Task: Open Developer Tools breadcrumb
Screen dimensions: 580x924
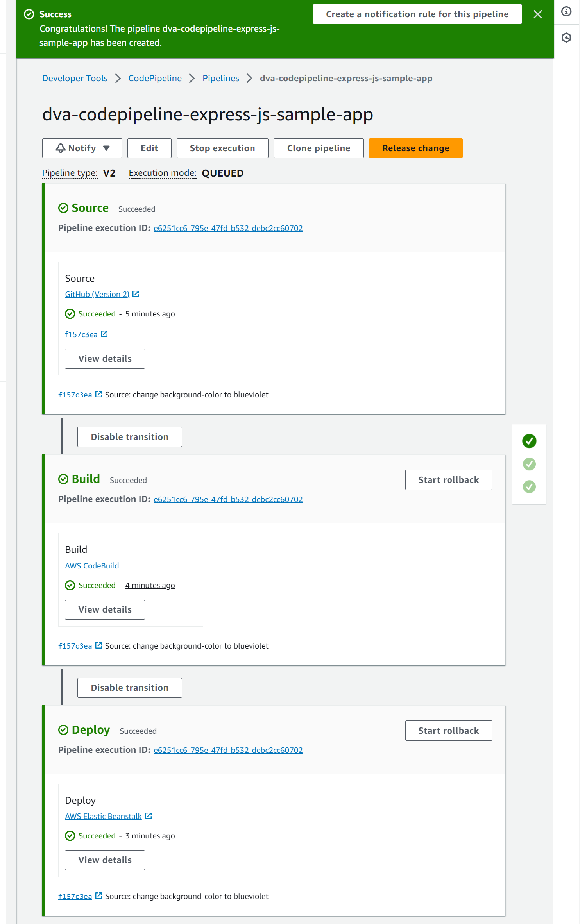Action: [75, 78]
